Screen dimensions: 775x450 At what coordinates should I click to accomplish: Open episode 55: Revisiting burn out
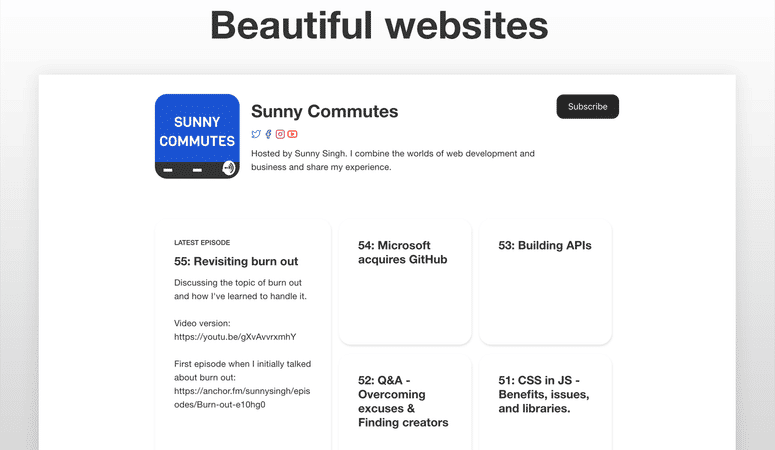click(x=236, y=261)
